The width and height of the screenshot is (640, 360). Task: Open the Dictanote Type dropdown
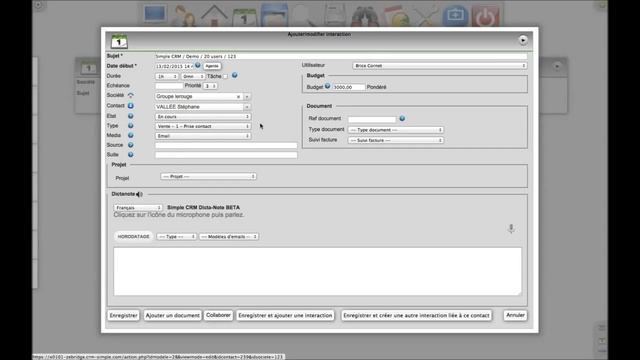pyautogui.click(x=176, y=237)
